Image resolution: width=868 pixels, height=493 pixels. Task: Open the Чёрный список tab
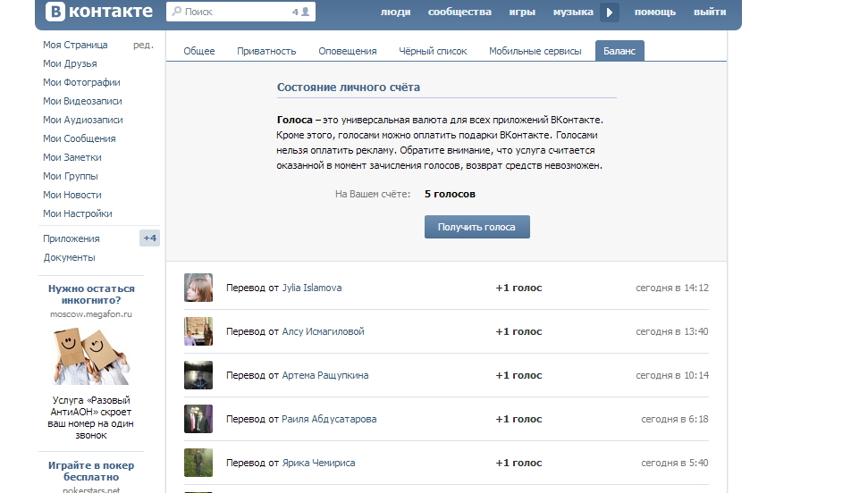pos(433,51)
